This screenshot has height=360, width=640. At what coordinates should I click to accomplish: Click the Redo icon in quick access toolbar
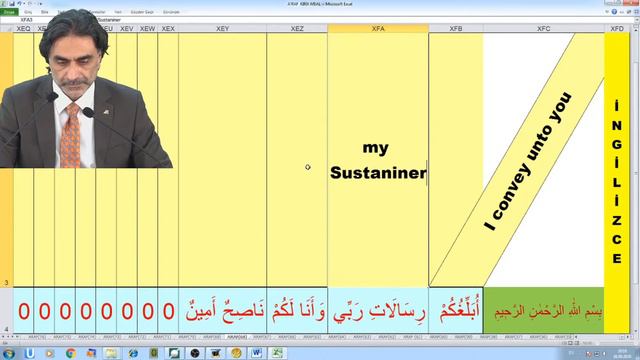tap(30, 4)
